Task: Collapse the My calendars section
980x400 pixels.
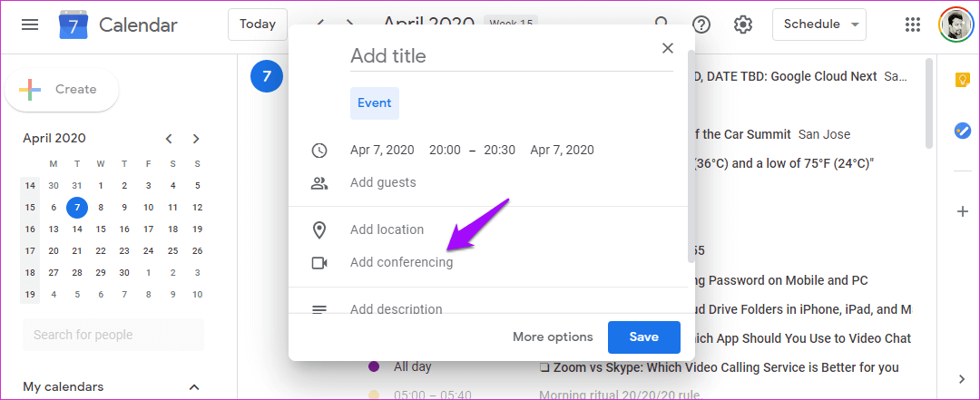Action: [192, 387]
